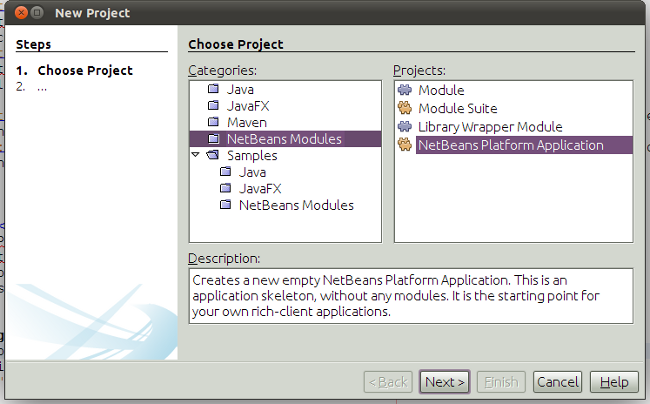Click inside the Description text area
Screen dimensions: 650x404
pyautogui.click(x=410, y=295)
